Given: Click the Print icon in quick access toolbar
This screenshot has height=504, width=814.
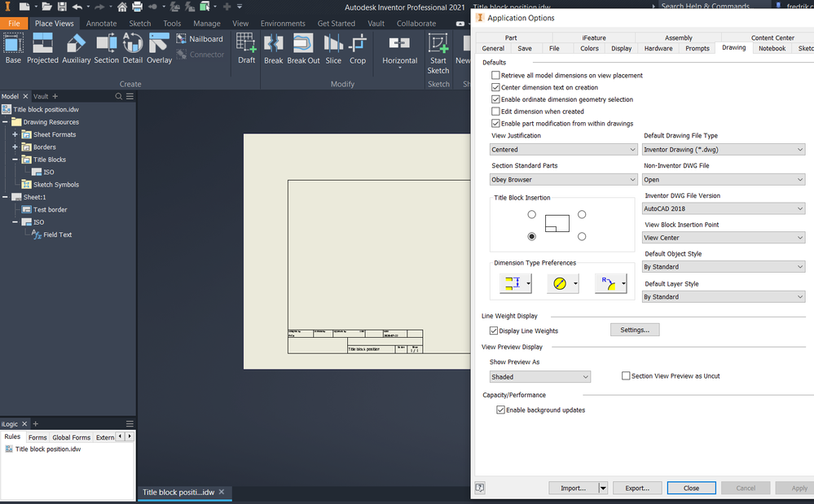Looking at the screenshot, I should pyautogui.click(x=138, y=7).
